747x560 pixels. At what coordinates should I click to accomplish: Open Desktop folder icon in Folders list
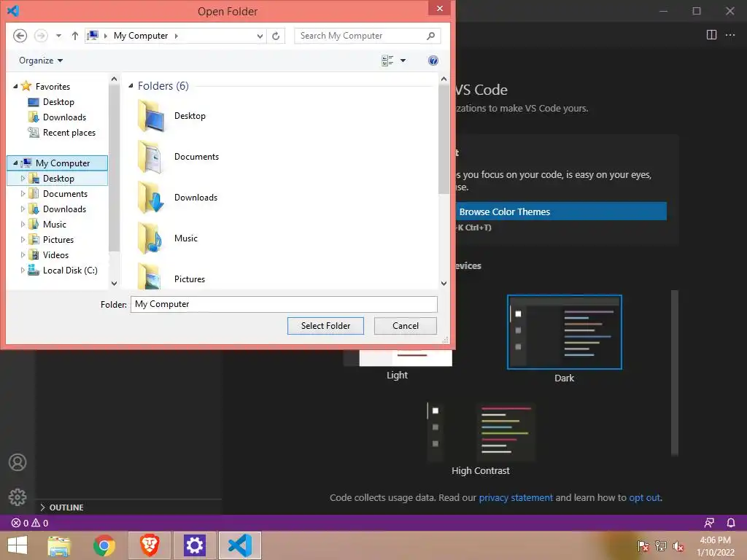[151, 116]
